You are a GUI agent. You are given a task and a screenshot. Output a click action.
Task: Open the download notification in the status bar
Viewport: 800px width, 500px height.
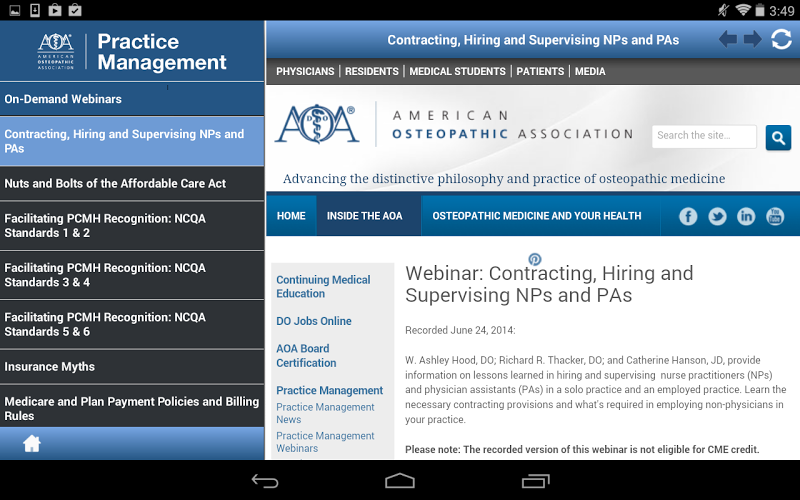point(35,10)
